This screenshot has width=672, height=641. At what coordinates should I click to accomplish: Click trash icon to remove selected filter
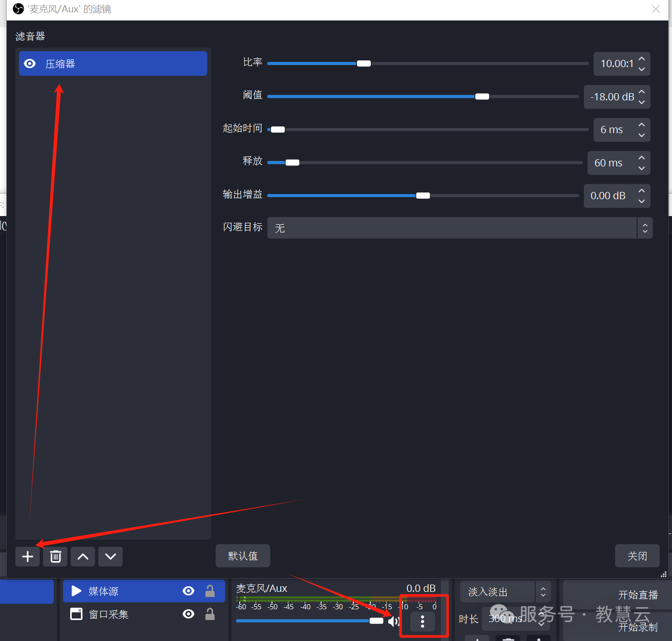coord(55,557)
